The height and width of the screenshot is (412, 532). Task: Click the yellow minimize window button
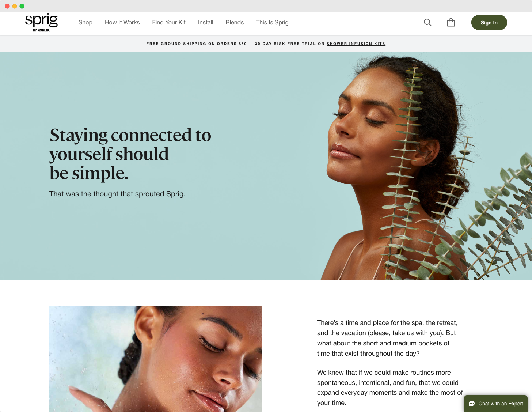pos(15,6)
